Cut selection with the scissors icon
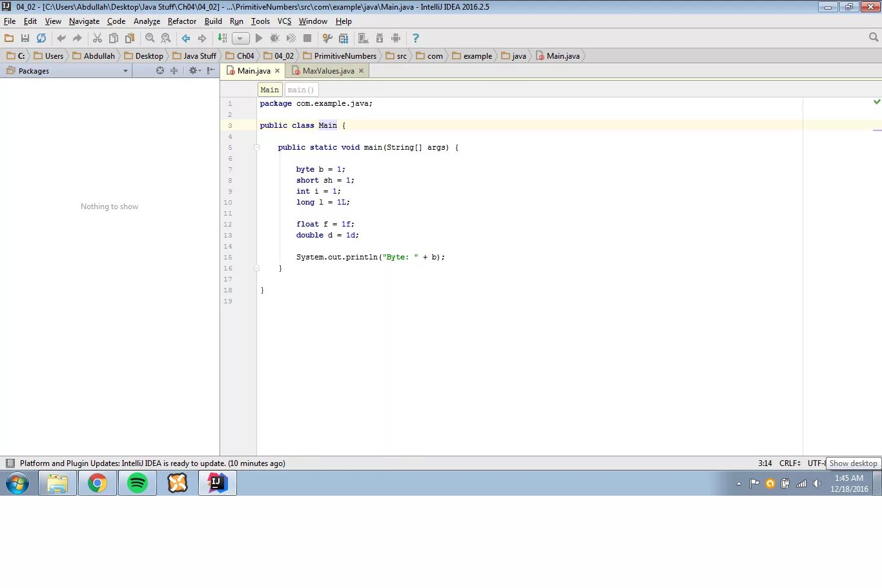This screenshot has height=588, width=882. point(97,38)
